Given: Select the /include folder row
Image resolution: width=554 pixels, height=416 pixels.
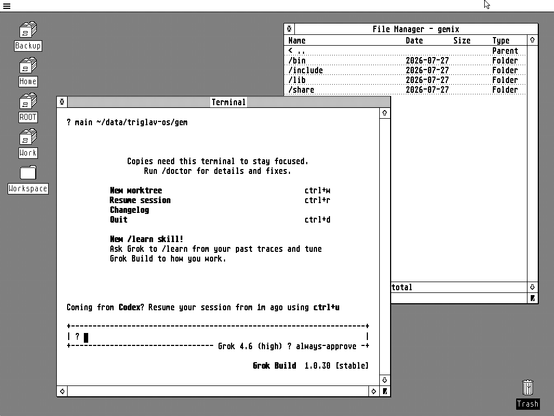Looking at the screenshot, I should 405,70.
